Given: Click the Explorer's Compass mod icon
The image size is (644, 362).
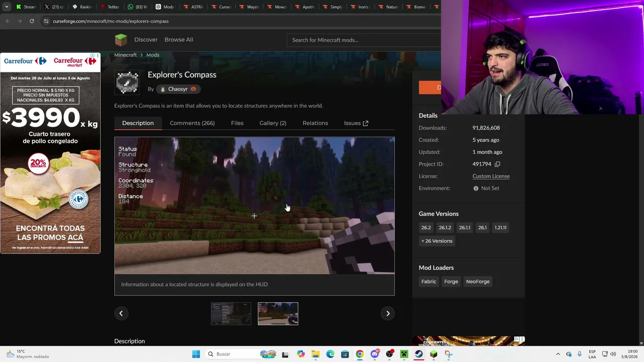Looking at the screenshot, I should coord(127,82).
